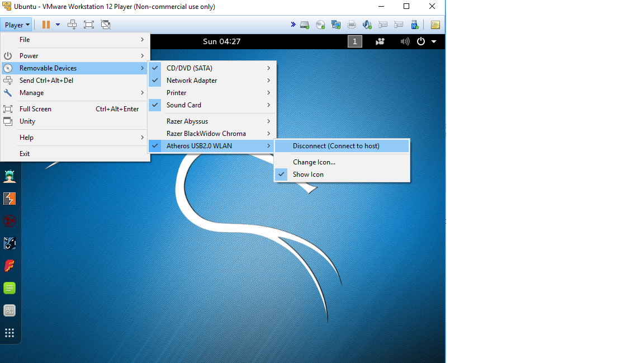Click Disconnect (Connect to host)
Viewport: 644px width, 363px height.
click(x=342, y=146)
